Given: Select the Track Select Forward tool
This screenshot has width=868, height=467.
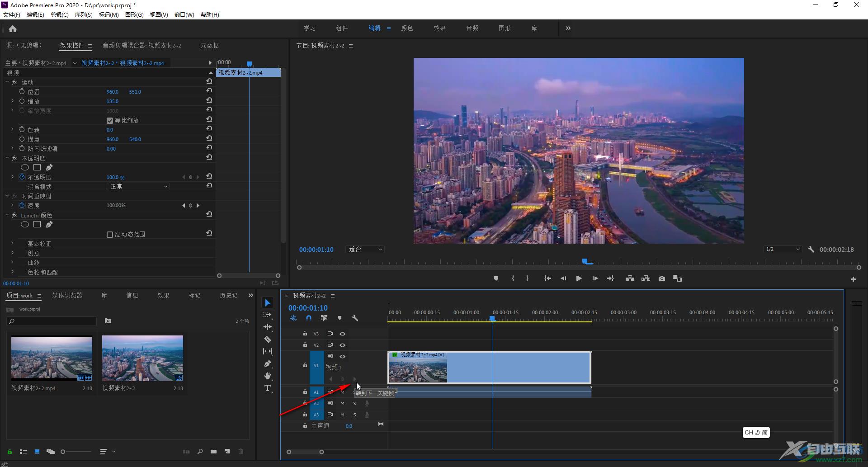Looking at the screenshot, I should (x=268, y=315).
